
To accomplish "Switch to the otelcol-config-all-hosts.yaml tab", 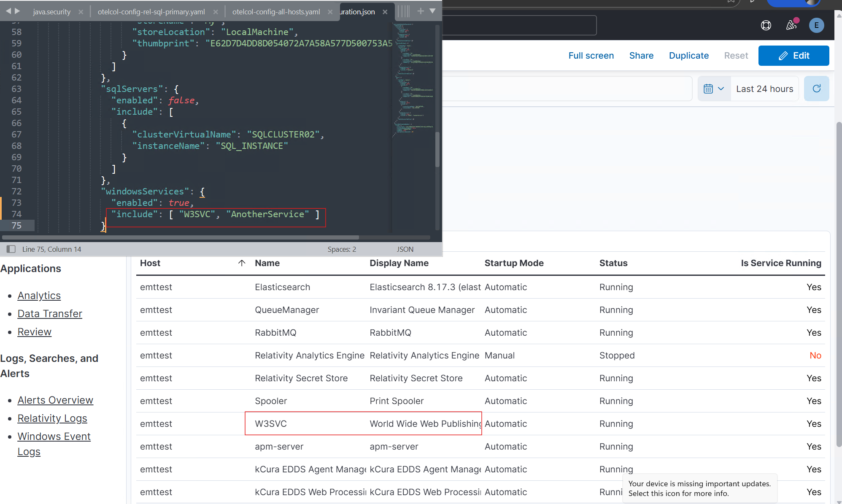I will pyautogui.click(x=276, y=12).
